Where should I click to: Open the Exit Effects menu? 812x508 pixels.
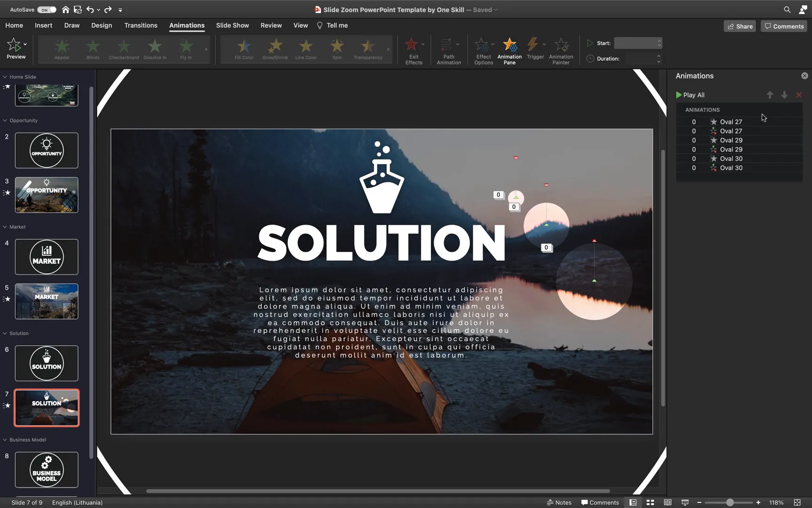414,51
